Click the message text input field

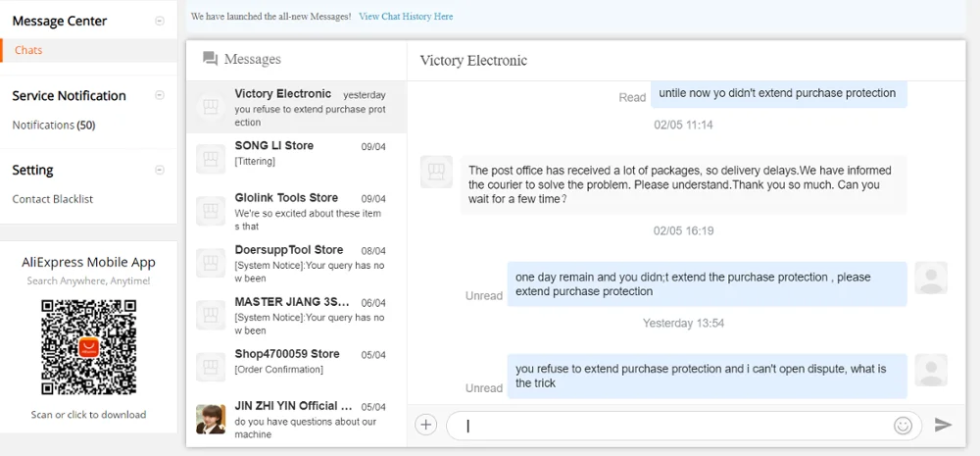(666, 426)
